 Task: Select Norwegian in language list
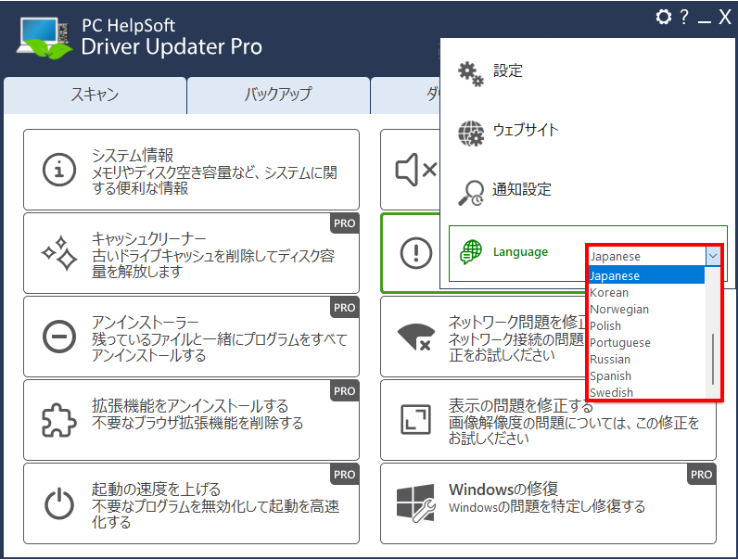coord(647,309)
